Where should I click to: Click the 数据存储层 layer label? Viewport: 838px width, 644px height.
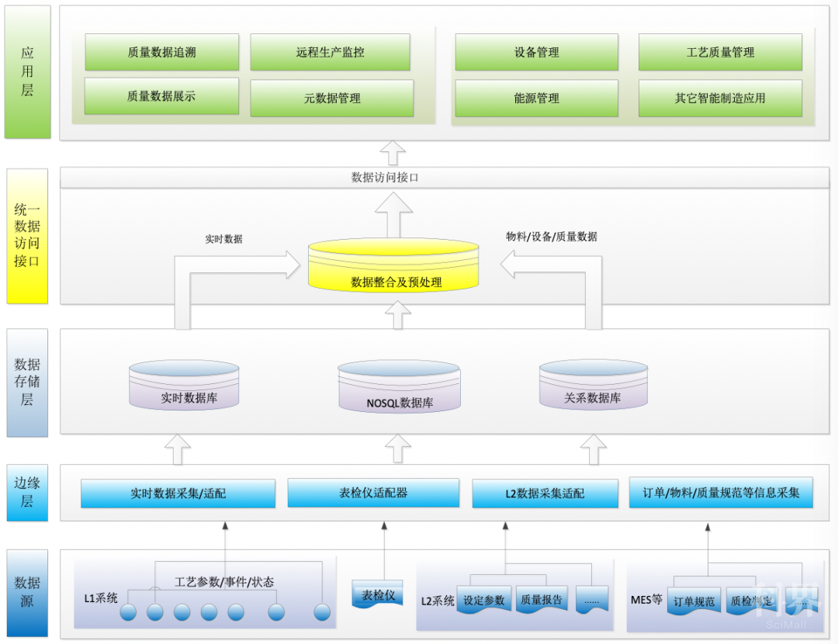pos(27,383)
